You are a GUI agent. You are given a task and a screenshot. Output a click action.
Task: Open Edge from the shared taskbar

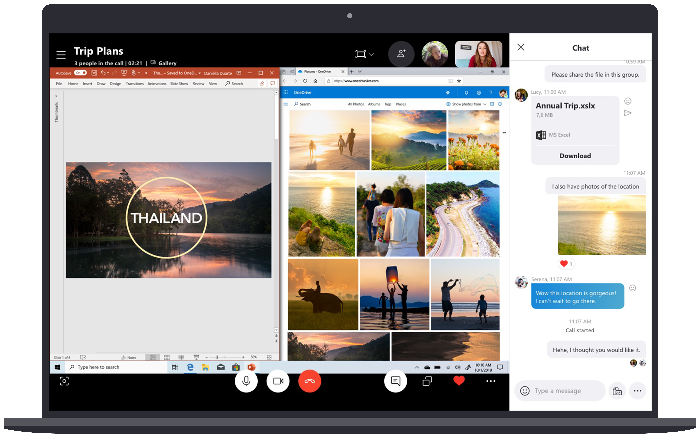[190, 367]
